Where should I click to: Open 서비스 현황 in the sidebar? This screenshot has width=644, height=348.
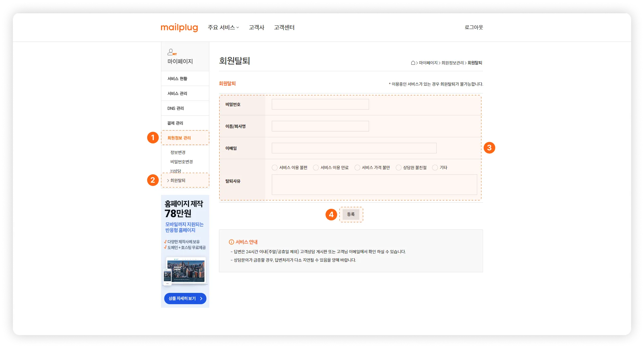coord(177,79)
